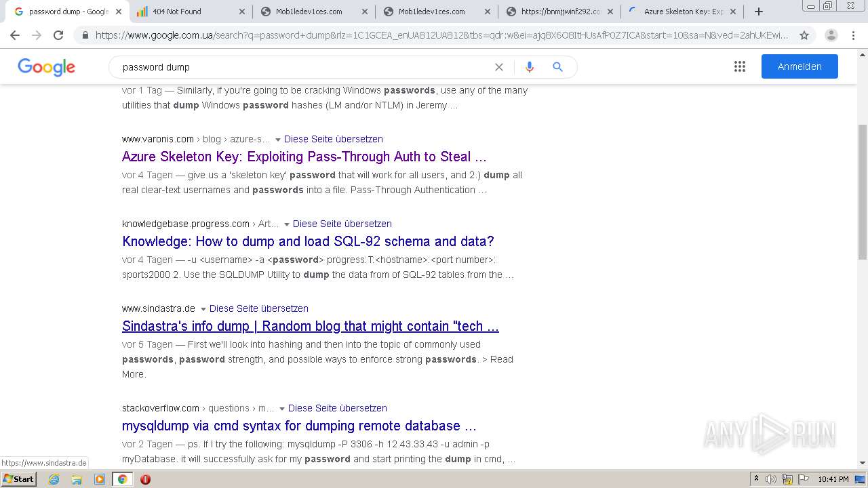Viewport: 868px width, 488px height.
Task: Switch to the 'Azure Skeleton Key' tab
Action: (682, 12)
